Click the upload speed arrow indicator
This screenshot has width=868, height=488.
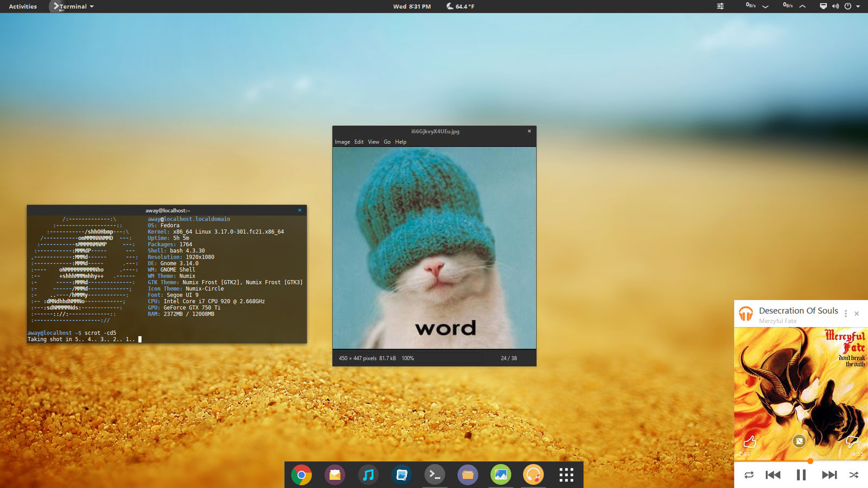point(802,7)
